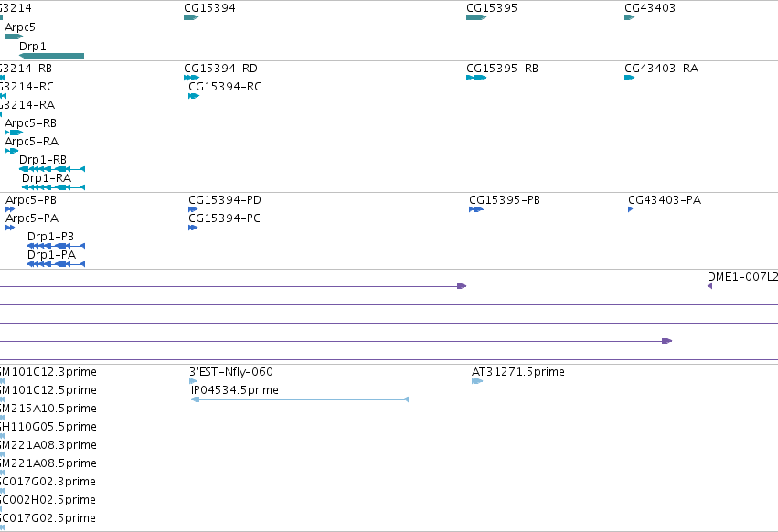Viewport: 778px width, 532px height.
Task: Select the Drp1 gene bar glyph
Action: click(51, 56)
